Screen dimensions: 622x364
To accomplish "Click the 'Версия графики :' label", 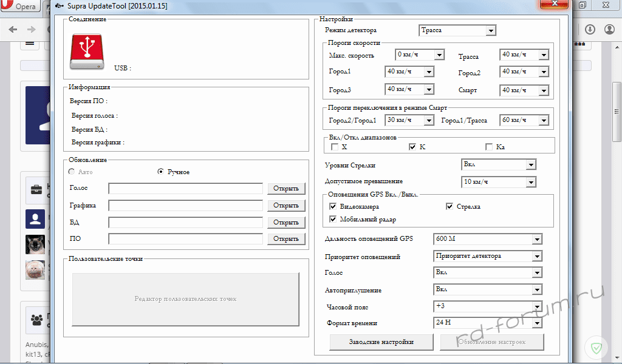I will pyautogui.click(x=98, y=142).
